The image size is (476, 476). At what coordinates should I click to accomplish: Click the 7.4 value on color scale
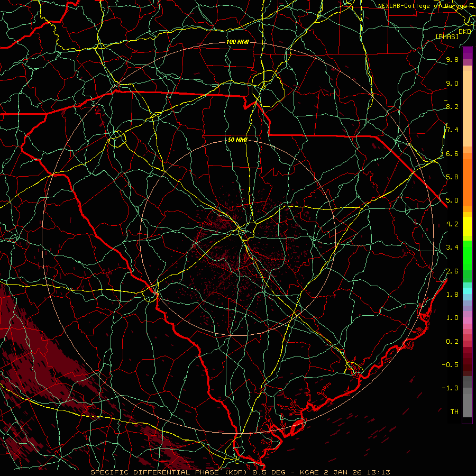[x=452, y=130]
